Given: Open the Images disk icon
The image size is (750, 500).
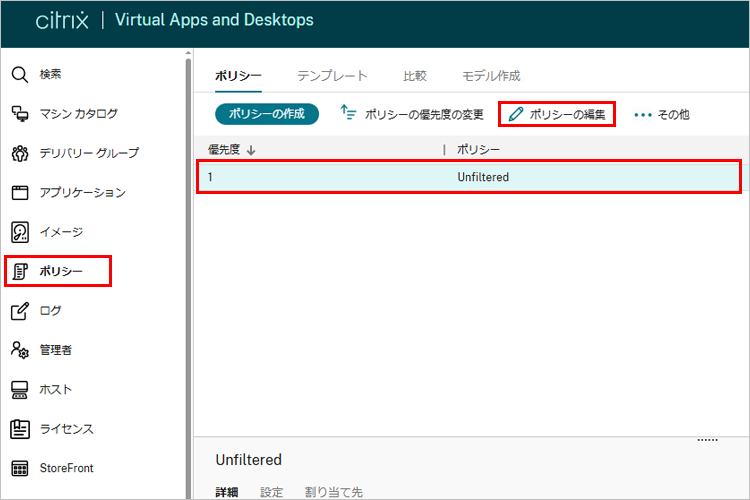Looking at the screenshot, I should pyautogui.click(x=20, y=232).
